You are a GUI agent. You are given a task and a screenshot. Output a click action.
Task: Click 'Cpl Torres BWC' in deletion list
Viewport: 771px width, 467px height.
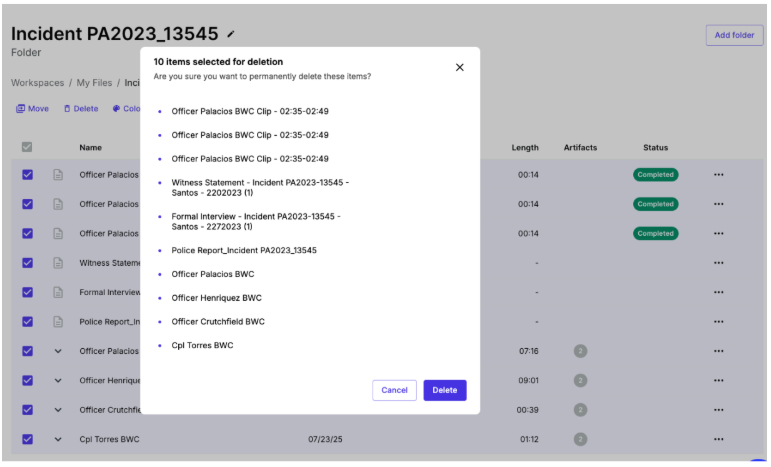(x=202, y=345)
